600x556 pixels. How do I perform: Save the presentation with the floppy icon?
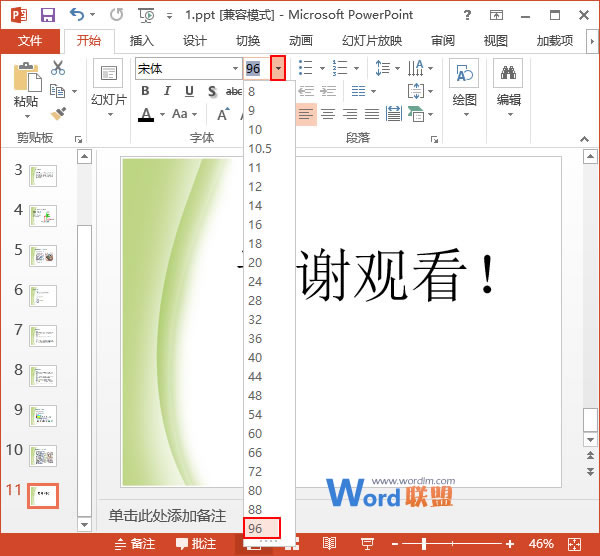tap(48, 15)
